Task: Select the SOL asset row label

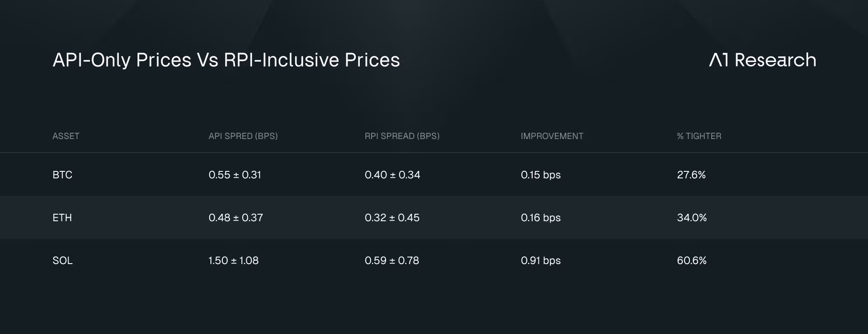Action: click(62, 261)
